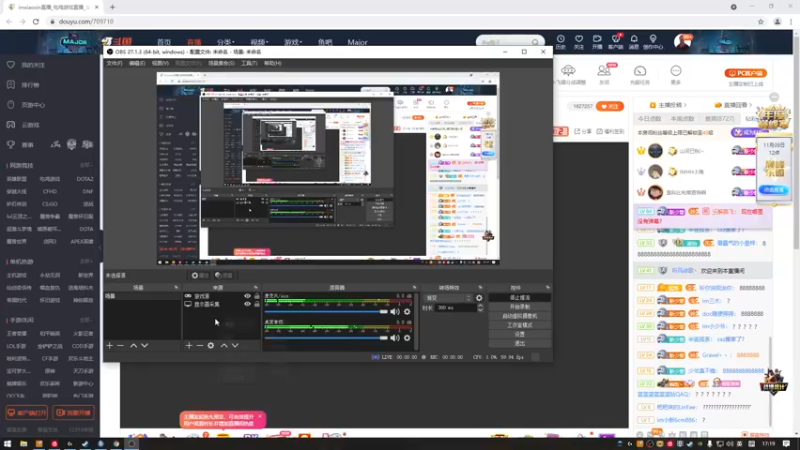Viewport: 800px width, 450px height.
Task: Move selected source down in OBS
Action: coord(235,345)
